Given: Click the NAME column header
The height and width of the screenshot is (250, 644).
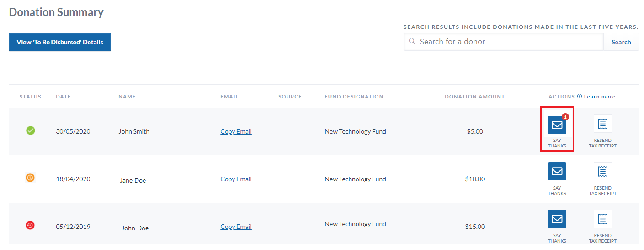Looking at the screenshot, I should (x=127, y=97).
